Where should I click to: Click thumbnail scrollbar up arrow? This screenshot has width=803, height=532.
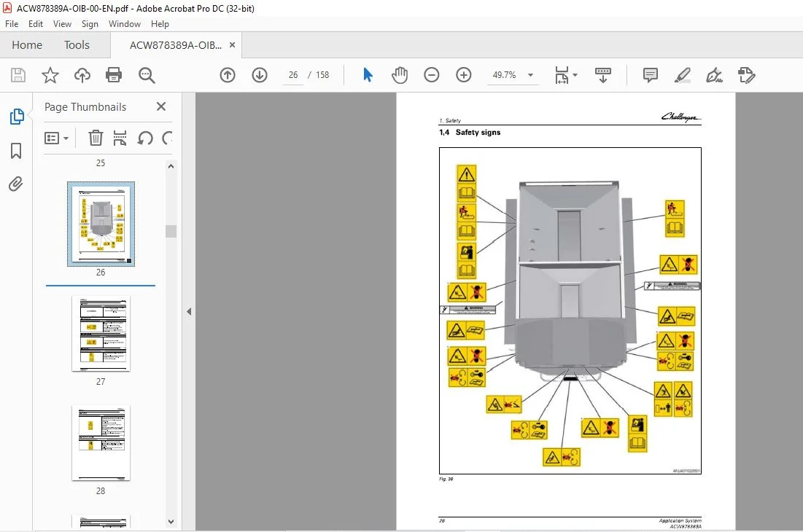pos(171,166)
